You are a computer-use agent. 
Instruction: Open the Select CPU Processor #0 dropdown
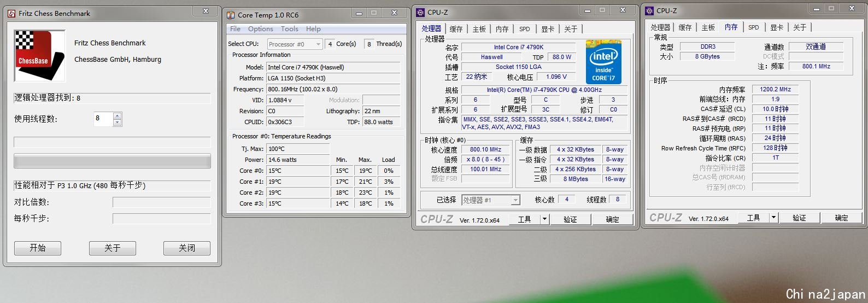(295, 44)
